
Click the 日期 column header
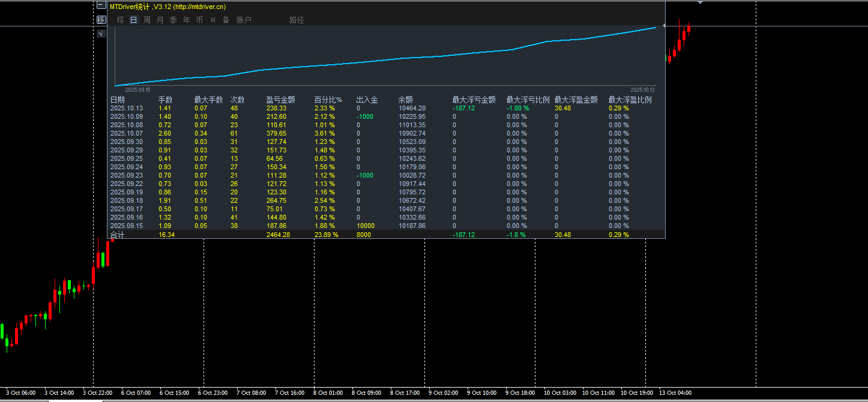coord(118,100)
